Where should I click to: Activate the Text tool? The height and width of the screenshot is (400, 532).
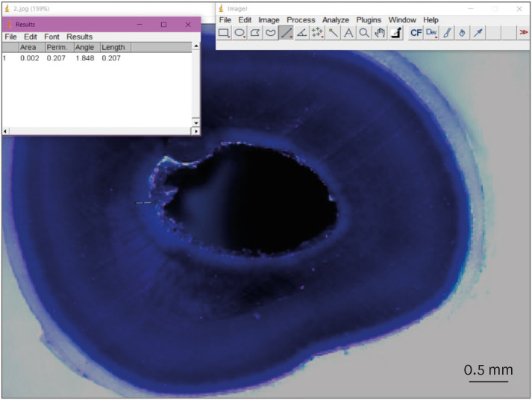pyautogui.click(x=348, y=33)
